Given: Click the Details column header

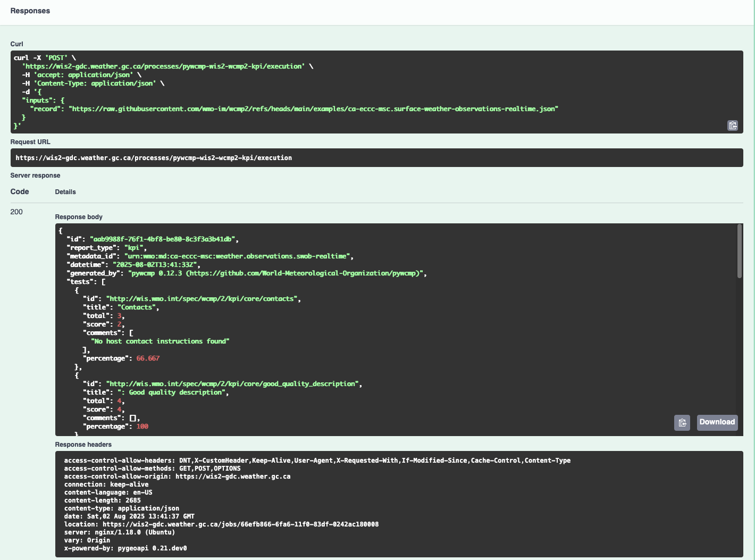Looking at the screenshot, I should (x=65, y=191).
